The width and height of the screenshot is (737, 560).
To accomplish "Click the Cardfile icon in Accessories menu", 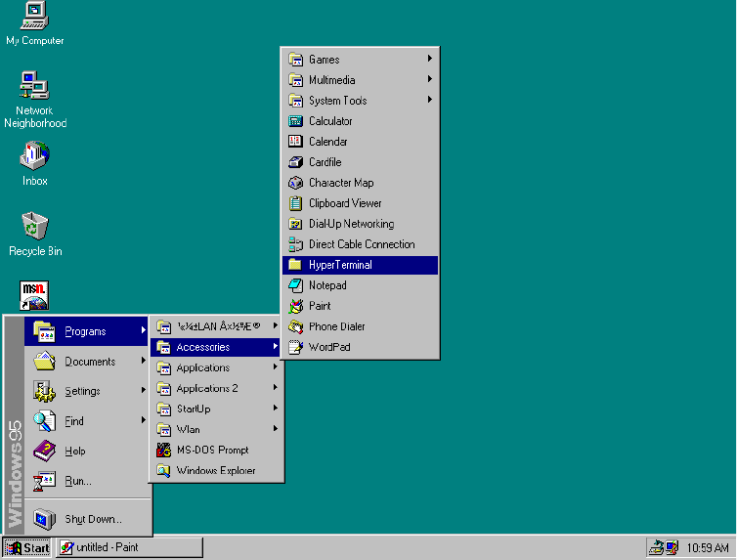I will click(x=295, y=162).
